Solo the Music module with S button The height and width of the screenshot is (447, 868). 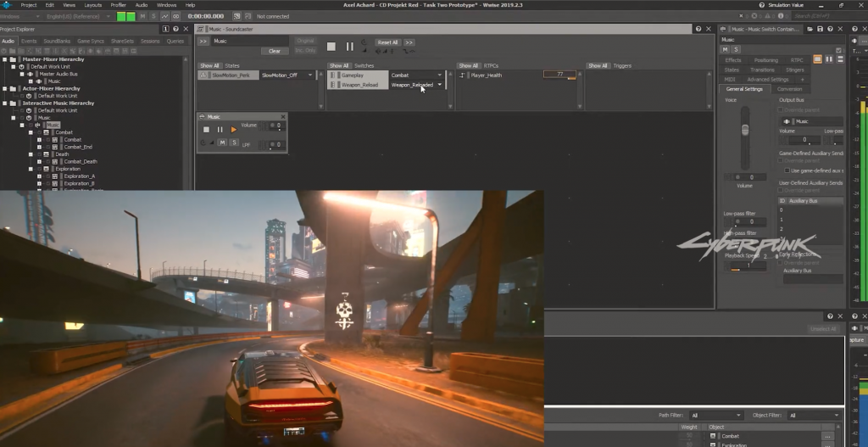point(234,142)
